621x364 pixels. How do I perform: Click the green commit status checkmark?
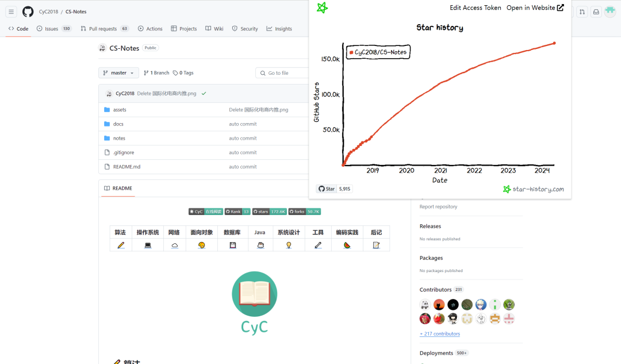point(204,94)
